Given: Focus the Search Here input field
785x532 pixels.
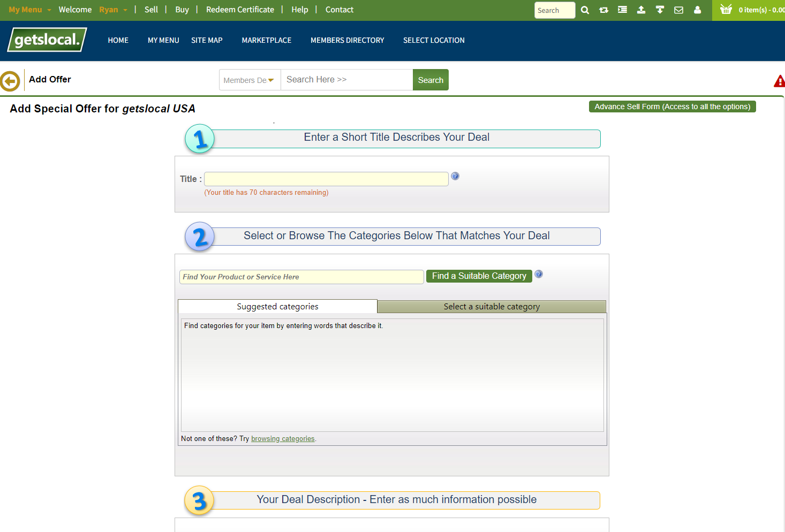Looking at the screenshot, I should [347, 80].
